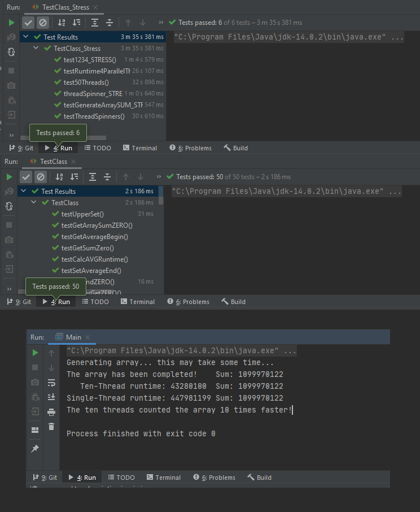Collapse Test Results node showing 2 s 186 ms
Screen dimensions: 420x512
pos(24,192)
